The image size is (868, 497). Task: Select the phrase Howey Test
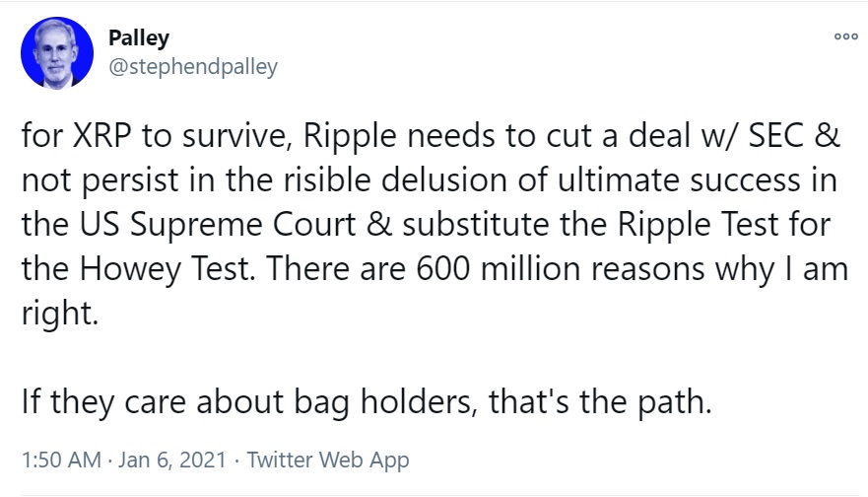pyautogui.click(x=165, y=269)
